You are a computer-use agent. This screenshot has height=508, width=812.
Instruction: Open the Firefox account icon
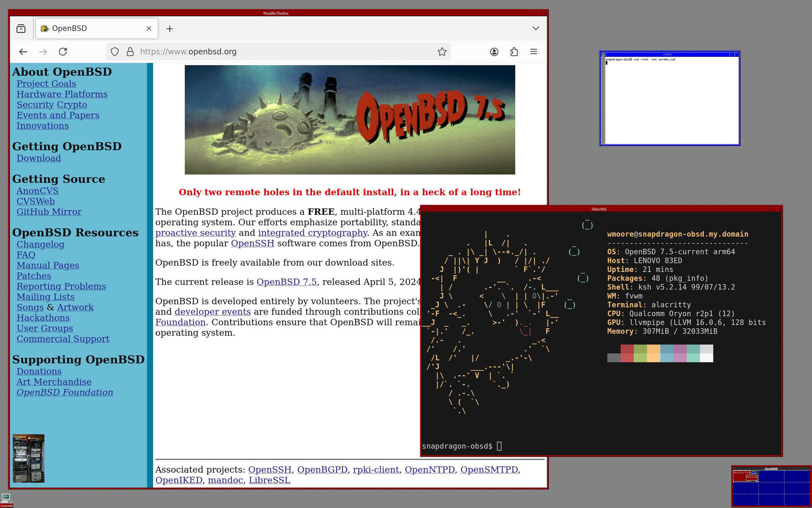point(494,52)
